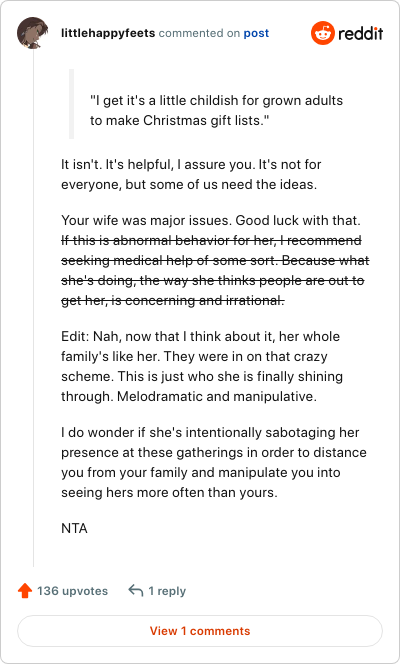
Task: Click the reply arrow icon
Action: pos(136,590)
